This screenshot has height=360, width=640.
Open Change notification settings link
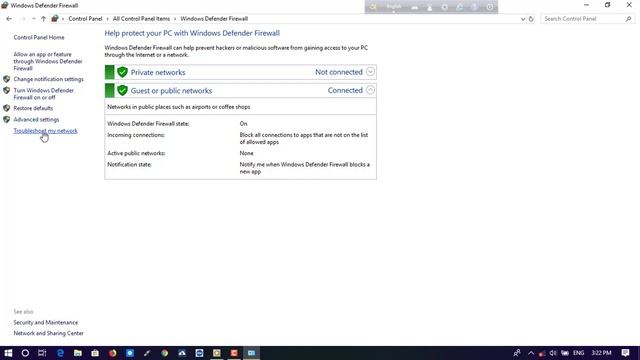tap(49, 79)
